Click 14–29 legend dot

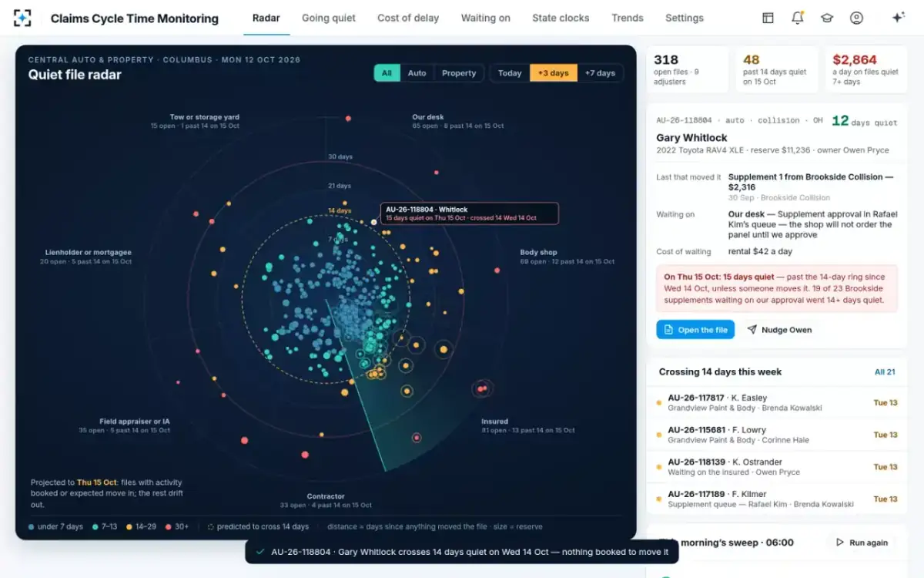[129, 527]
